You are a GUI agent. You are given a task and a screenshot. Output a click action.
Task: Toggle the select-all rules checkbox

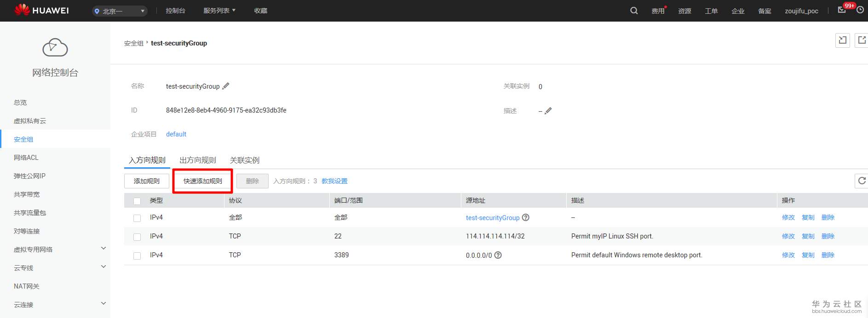coord(137,201)
